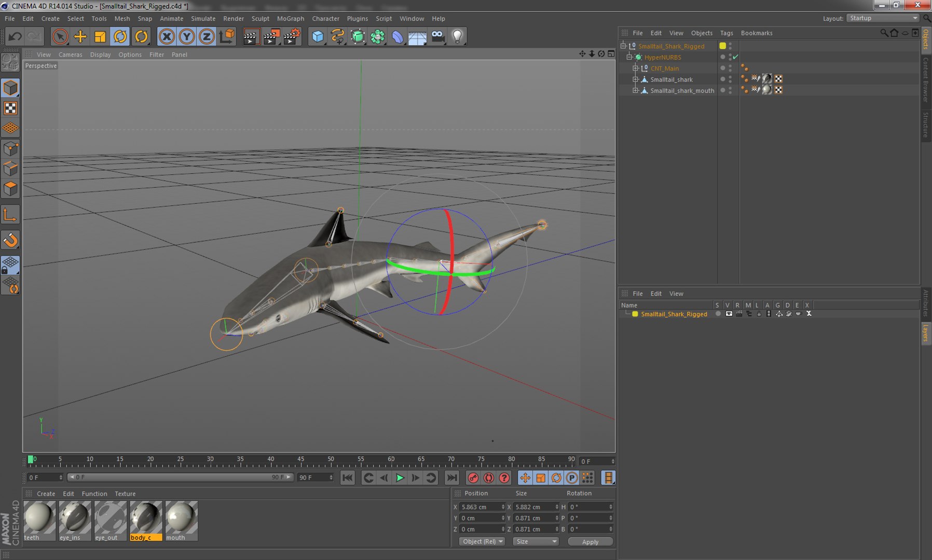The image size is (932, 560).
Task: Open Object Manager Tags menu
Action: click(x=727, y=33)
